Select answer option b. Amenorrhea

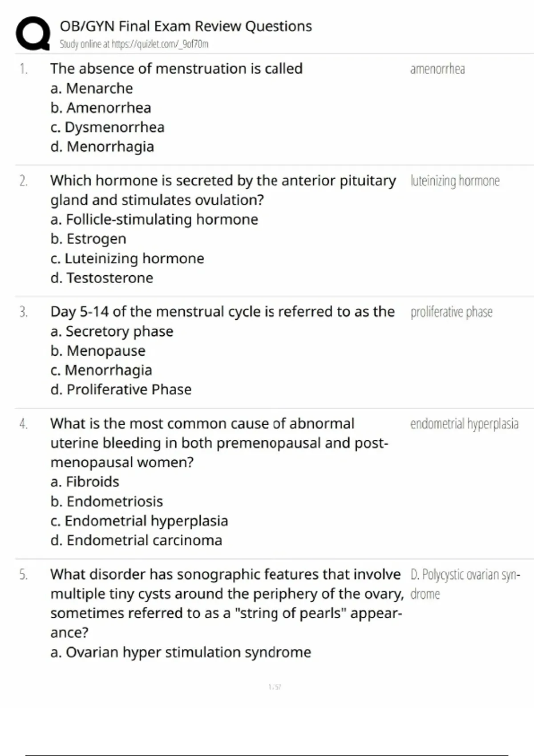[x=101, y=108]
